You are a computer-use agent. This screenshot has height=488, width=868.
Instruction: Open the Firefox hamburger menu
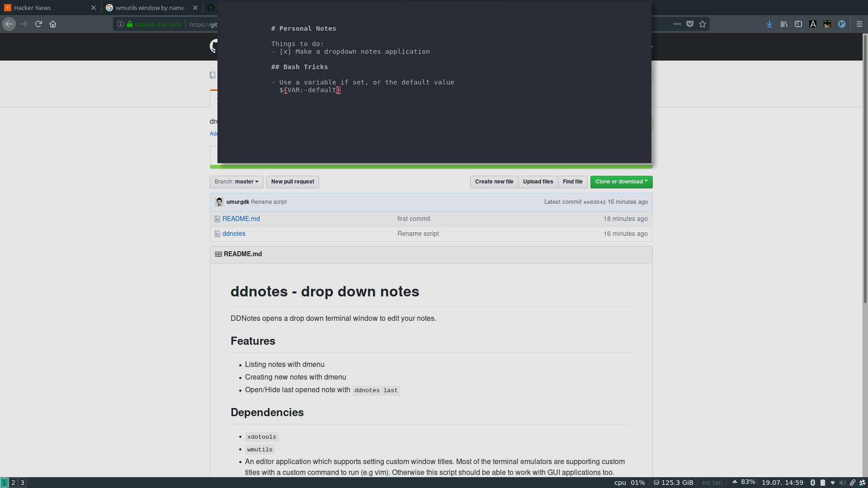(859, 24)
